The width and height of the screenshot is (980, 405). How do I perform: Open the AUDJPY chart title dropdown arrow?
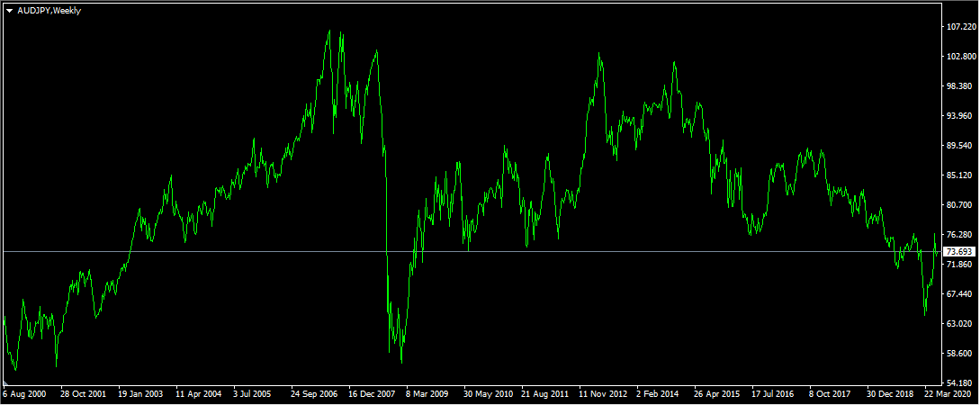tap(9, 11)
